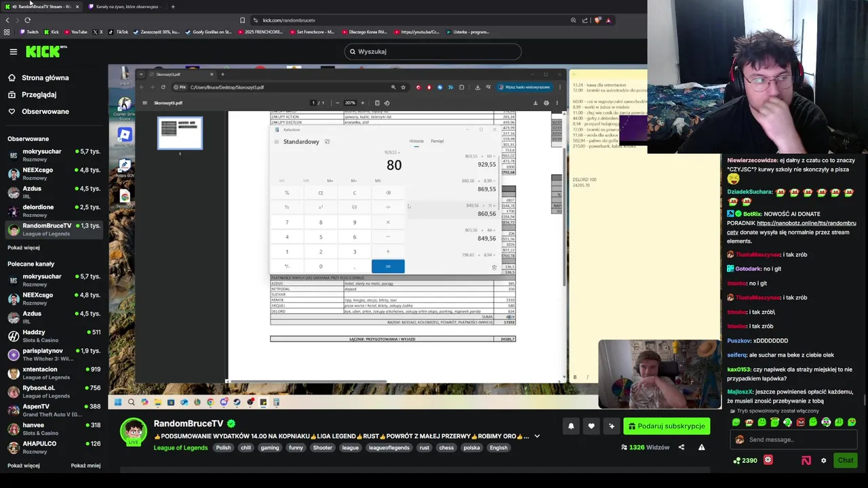Open the League of Legends category link
This screenshot has width=868, height=488.
pyautogui.click(x=180, y=447)
